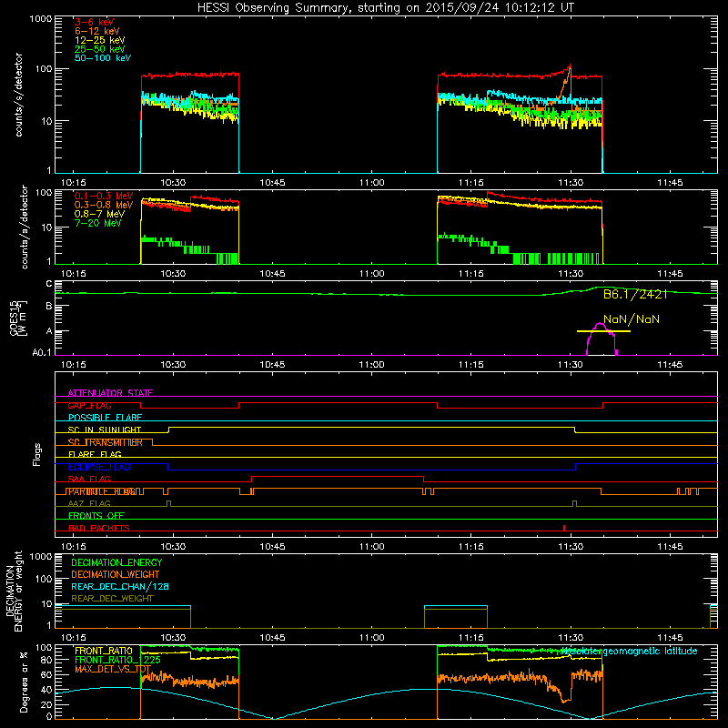Screen dimensions: 728x728
Task: Select the FRONTS_OFF flag label
Action: click(96, 516)
